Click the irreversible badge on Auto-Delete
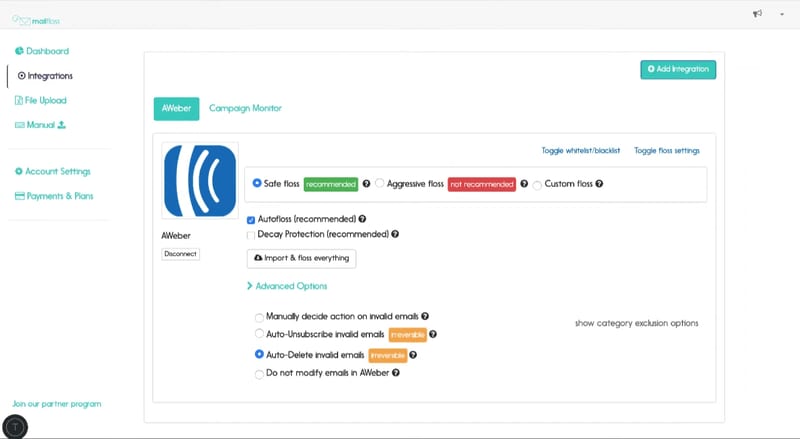 click(x=388, y=355)
